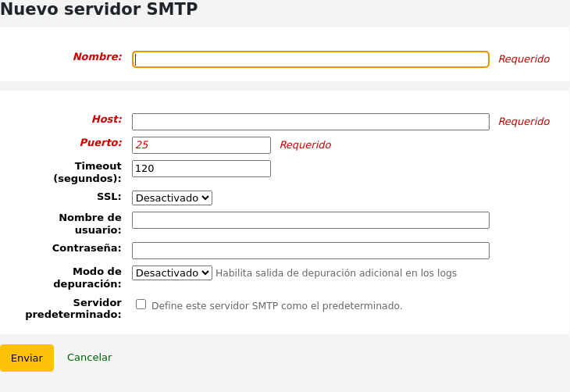Expand the Modo de depuración dropdown

coord(172,273)
